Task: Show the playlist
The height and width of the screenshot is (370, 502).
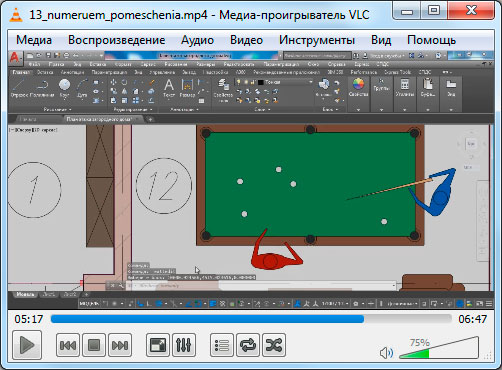Action: click(222, 345)
